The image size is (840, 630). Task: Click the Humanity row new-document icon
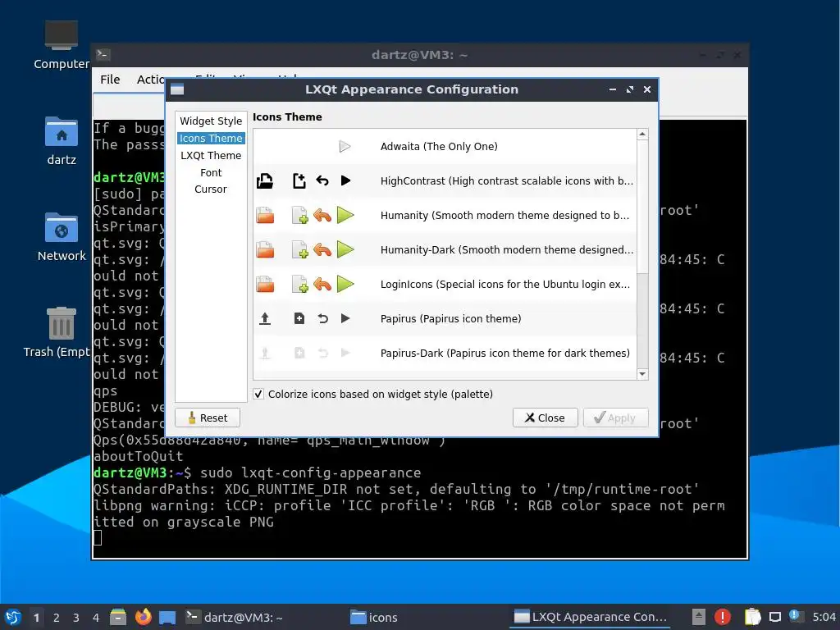pyautogui.click(x=299, y=216)
